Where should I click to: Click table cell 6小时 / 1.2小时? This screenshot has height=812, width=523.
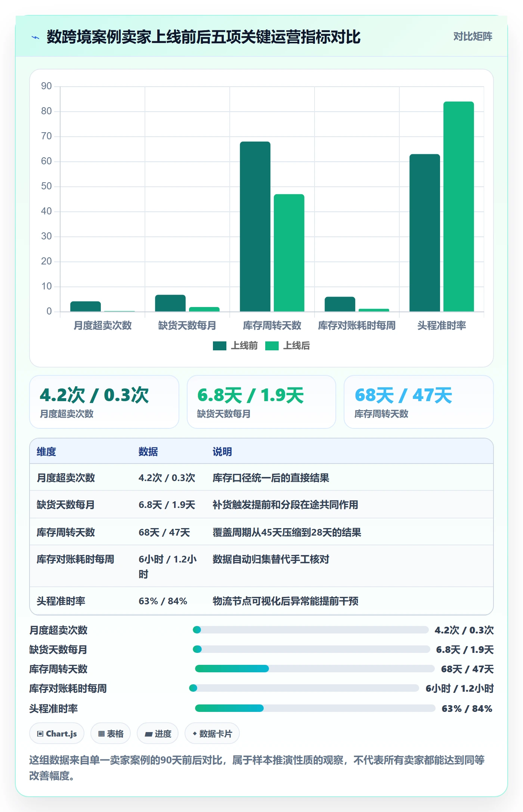click(168, 566)
